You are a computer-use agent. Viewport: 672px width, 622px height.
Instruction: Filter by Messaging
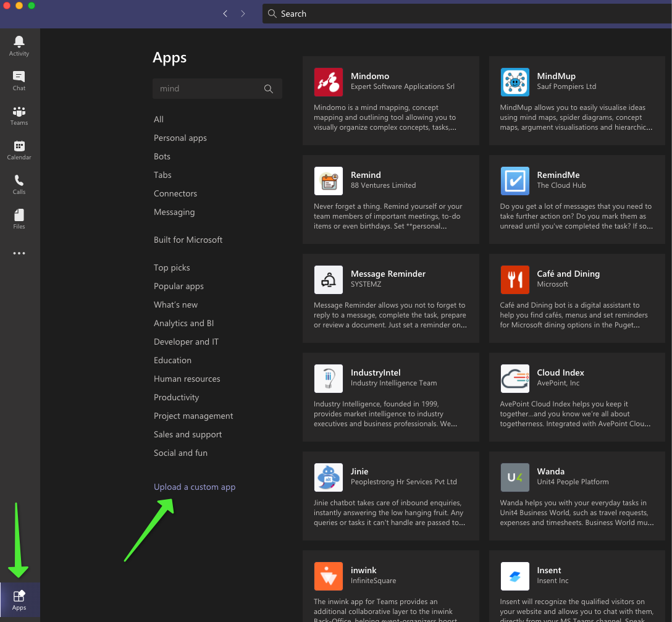pos(174,212)
